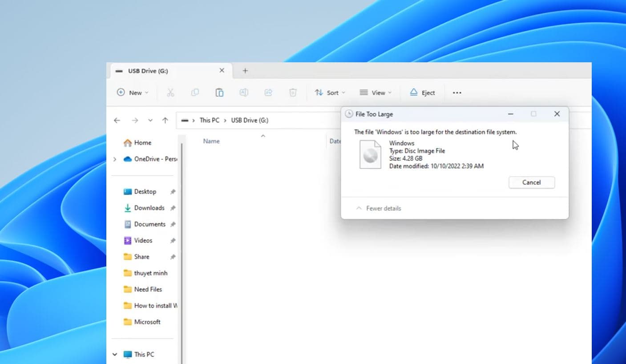Screen dimensions: 626x364
Task: Click the Copy icon in toolbar
Action: [195, 93]
